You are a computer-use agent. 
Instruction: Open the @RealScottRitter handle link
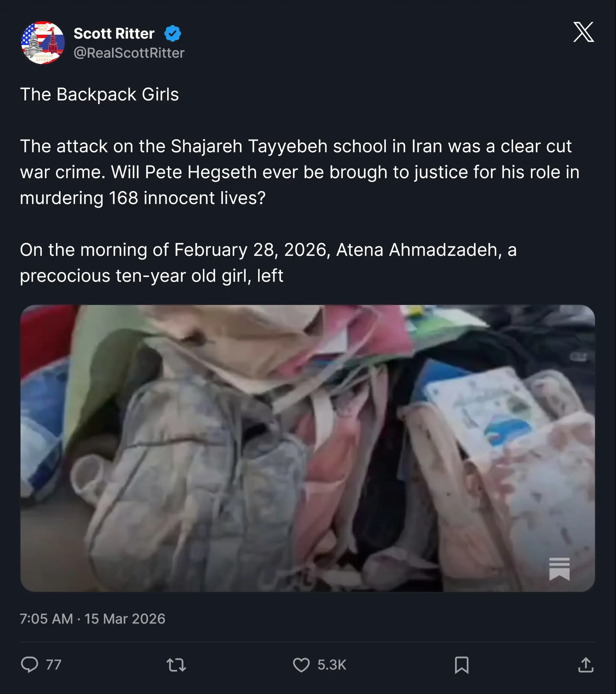pyautogui.click(x=129, y=53)
